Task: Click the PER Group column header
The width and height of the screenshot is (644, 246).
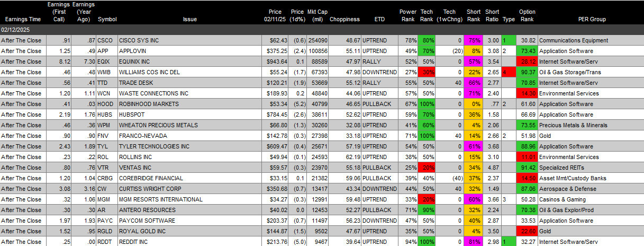Action: 591,19
